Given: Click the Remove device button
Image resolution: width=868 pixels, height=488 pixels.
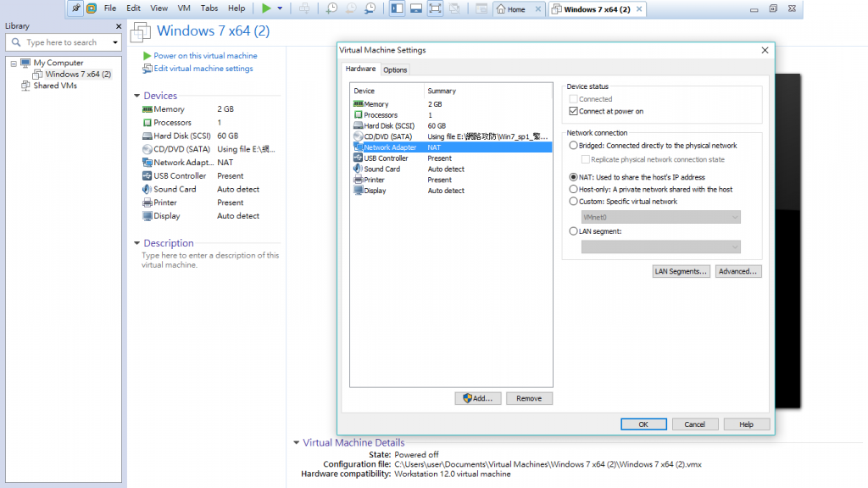Looking at the screenshot, I should pos(529,398).
